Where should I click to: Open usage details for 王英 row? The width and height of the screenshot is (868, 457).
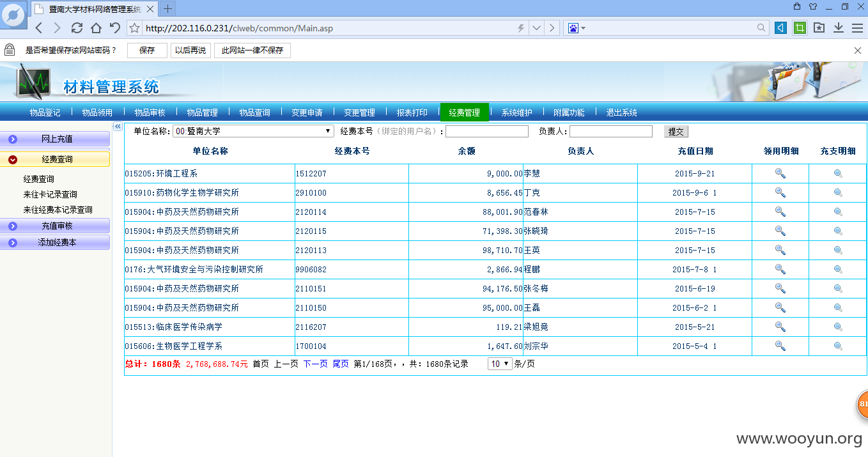[780, 250]
